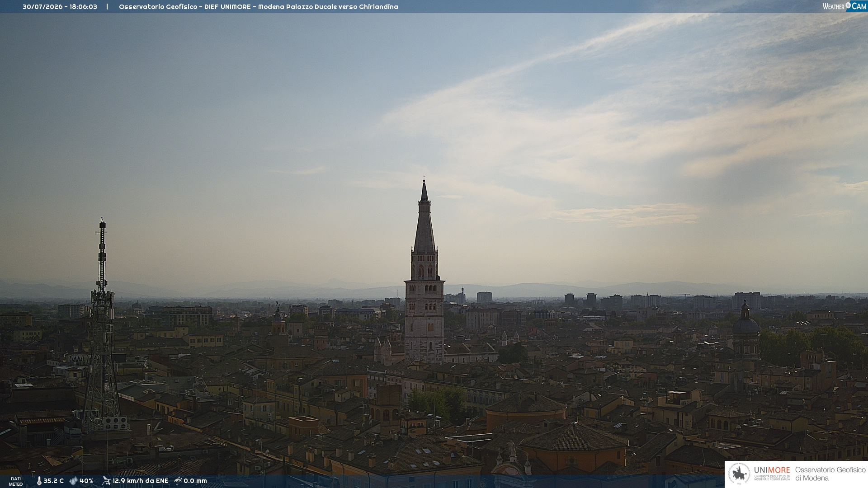Click the 40% humidity value
868x488 pixels.
86,481
